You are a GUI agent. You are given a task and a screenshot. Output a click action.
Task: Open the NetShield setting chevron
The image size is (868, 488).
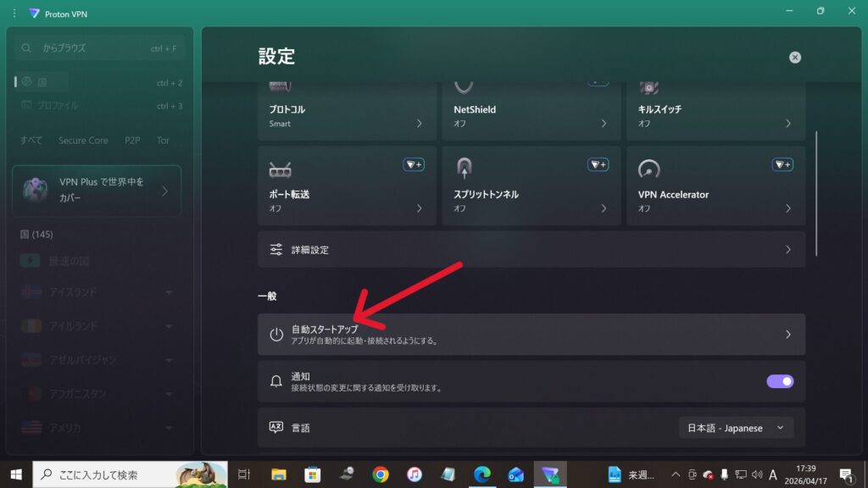point(604,124)
